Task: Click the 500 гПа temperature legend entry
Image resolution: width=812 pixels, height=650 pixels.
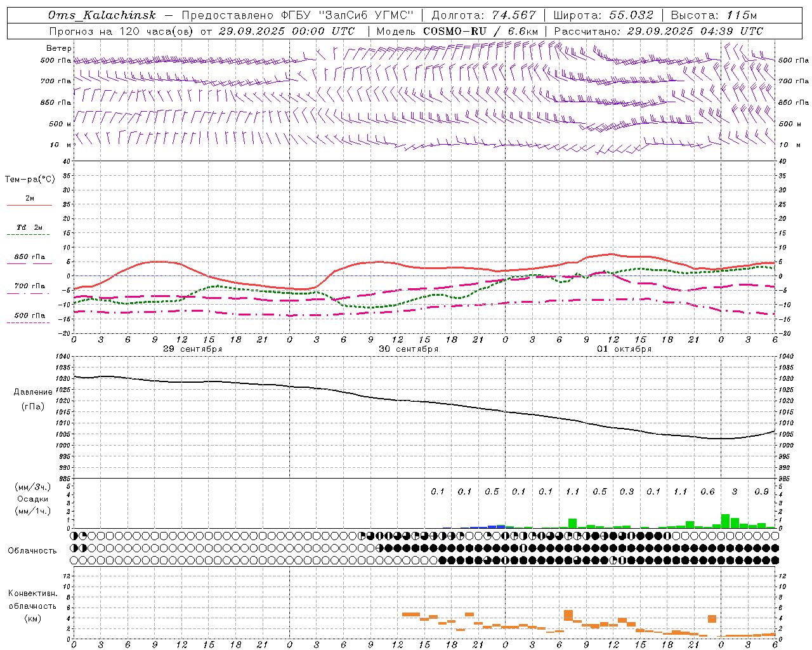Action: click(30, 315)
